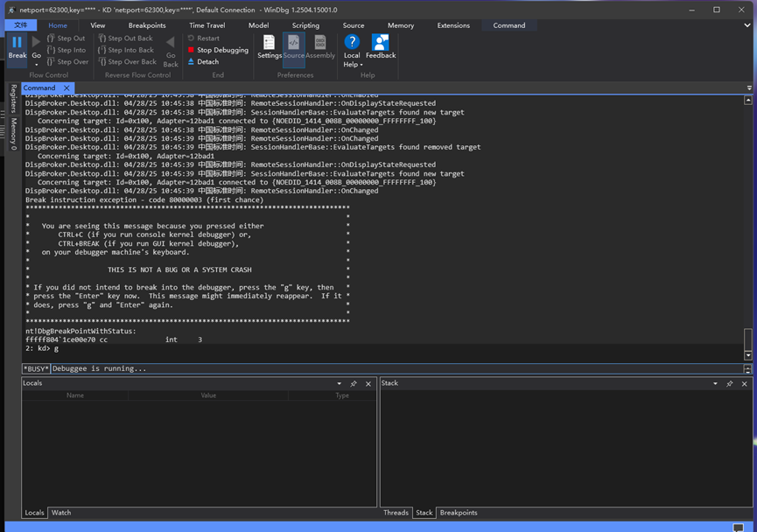757x532 pixels.
Task: Switch to the Breakpoints panel tab
Action: pos(460,513)
